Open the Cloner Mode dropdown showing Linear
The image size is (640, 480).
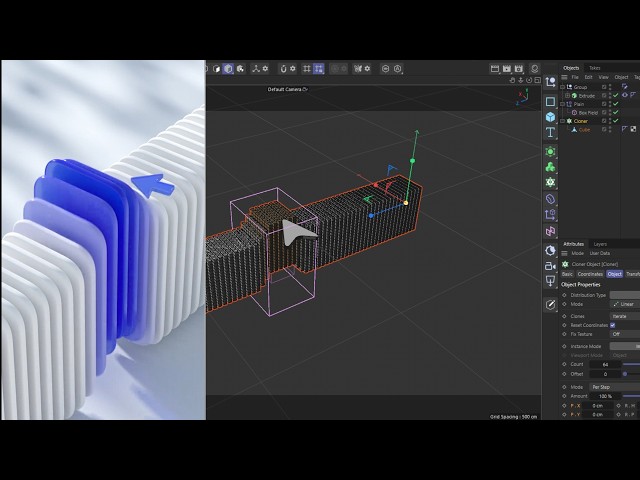click(x=624, y=304)
